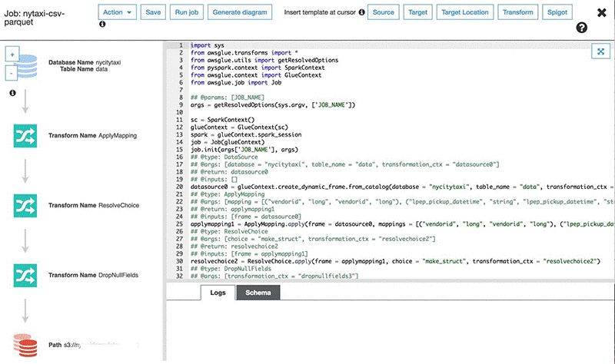The height and width of the screenshot is (364, 615).
Task: Insert the Source template
Action: [x=383, y=12]
